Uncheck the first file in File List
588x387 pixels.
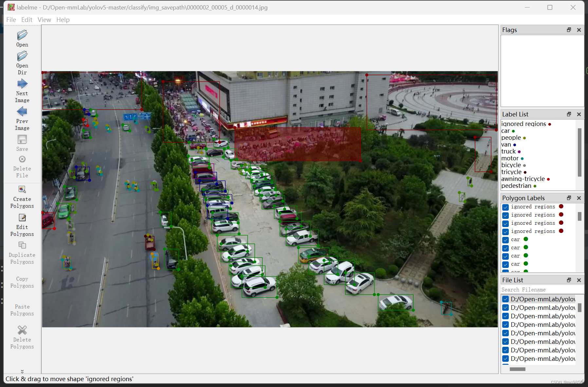point(505,299)
